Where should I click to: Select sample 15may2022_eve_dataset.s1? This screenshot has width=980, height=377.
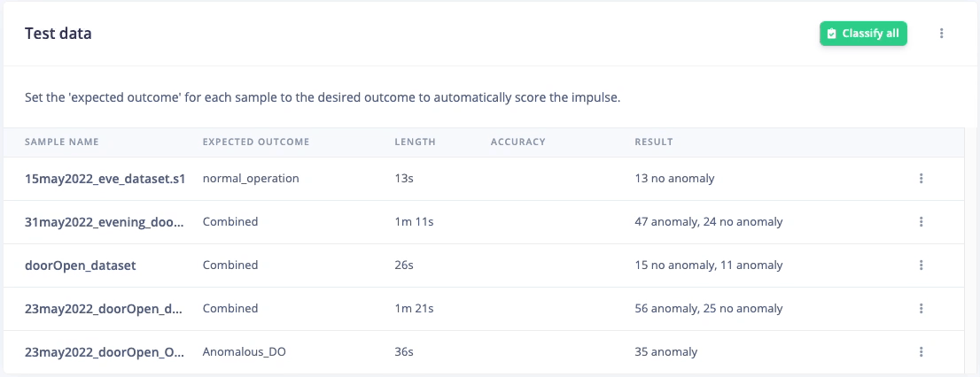point(105,179)
